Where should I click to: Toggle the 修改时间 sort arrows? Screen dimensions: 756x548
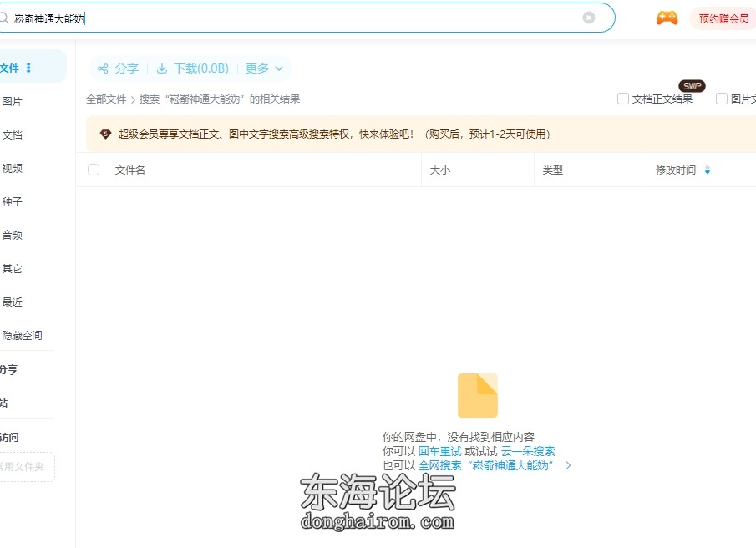(708, 170)
